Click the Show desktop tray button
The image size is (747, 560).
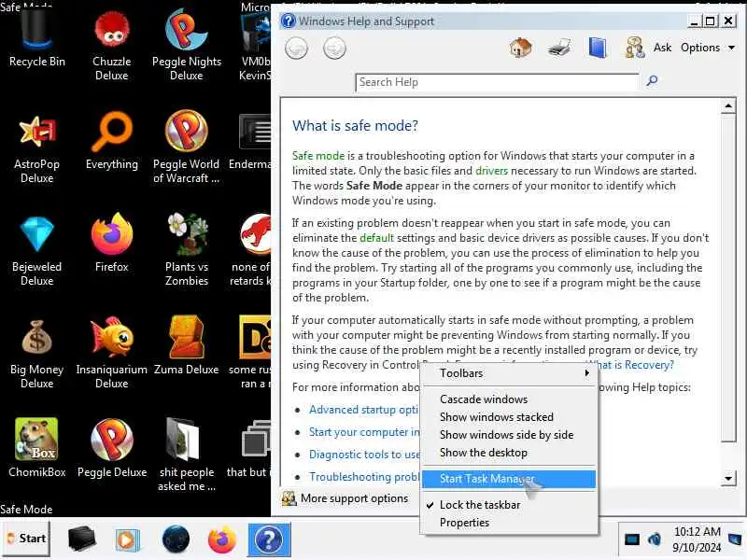735,539
